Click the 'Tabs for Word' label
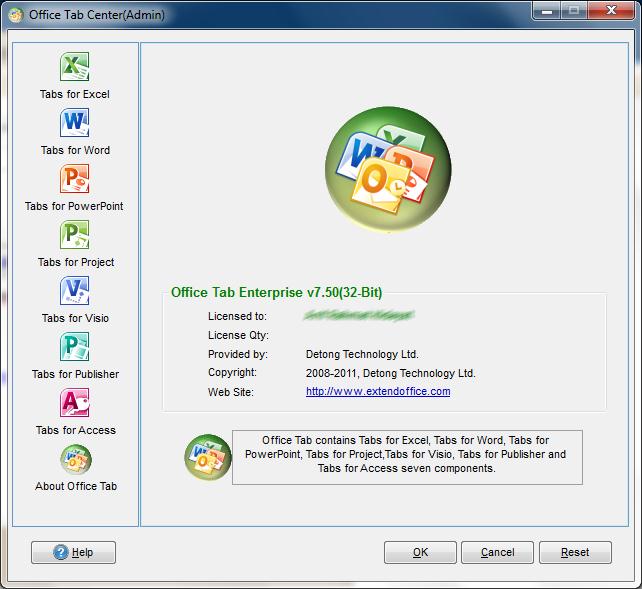Viewport: 642px width, 589px height. 75,150
